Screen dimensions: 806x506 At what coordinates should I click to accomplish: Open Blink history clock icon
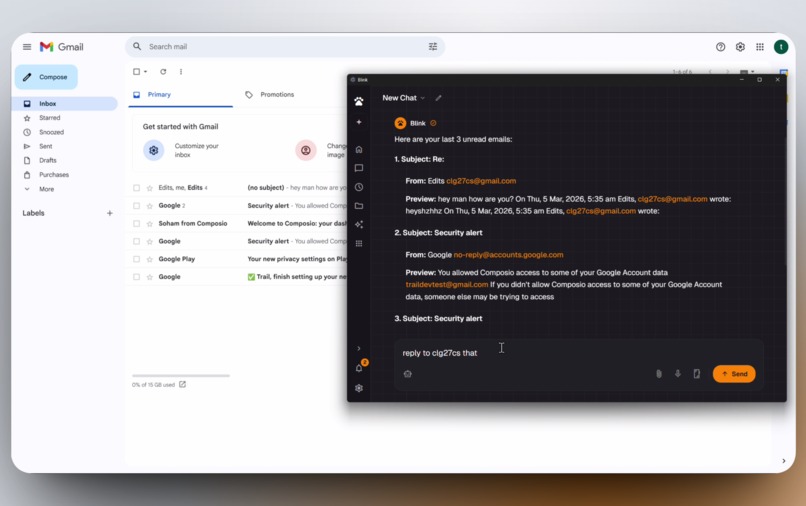[x=359, y=187]
